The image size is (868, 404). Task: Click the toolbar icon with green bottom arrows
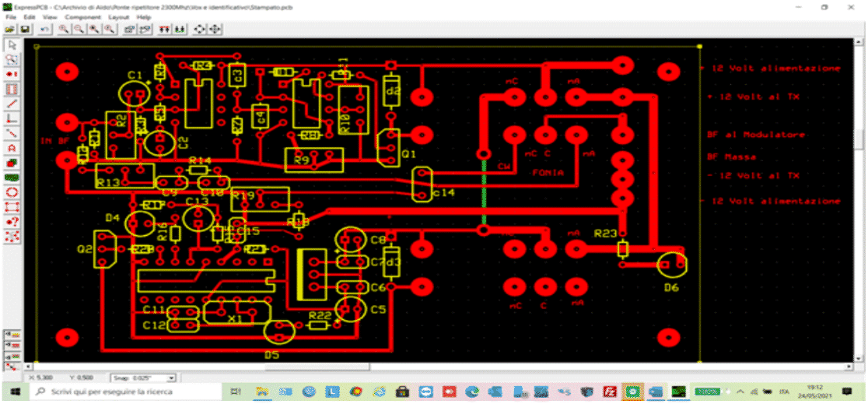(x=179, y=30)
